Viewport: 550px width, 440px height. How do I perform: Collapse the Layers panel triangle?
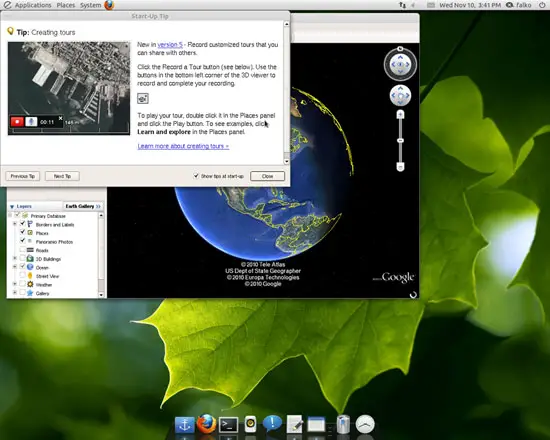point(12,206)
